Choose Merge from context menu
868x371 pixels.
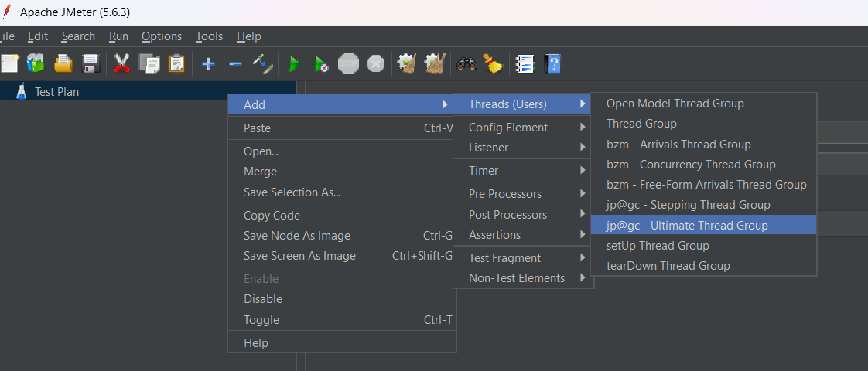[342, 172]
